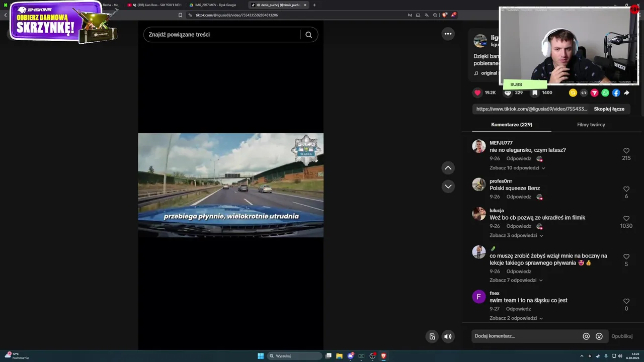This screenshot has width=644, height=362.
Task: Open the comments bubble icon showing 229
Action: tap(508, 93)
